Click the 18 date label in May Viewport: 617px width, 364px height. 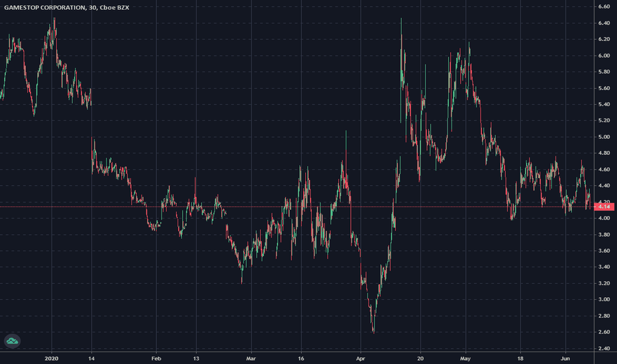point(520,359)
